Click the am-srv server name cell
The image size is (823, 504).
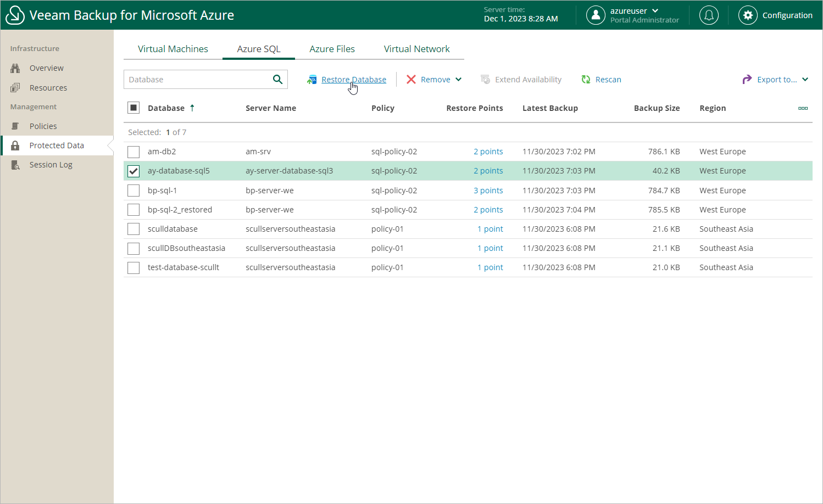point(258,152)
